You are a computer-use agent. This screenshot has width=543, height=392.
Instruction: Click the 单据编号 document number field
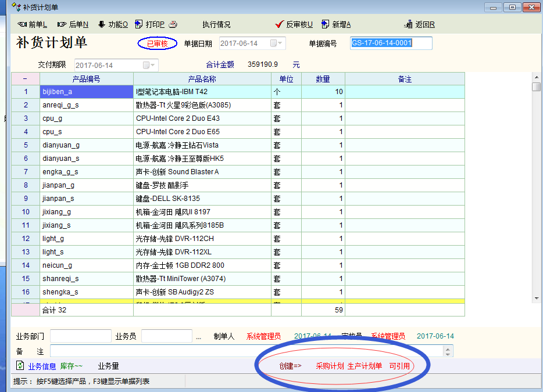click(x=391, y=44)
